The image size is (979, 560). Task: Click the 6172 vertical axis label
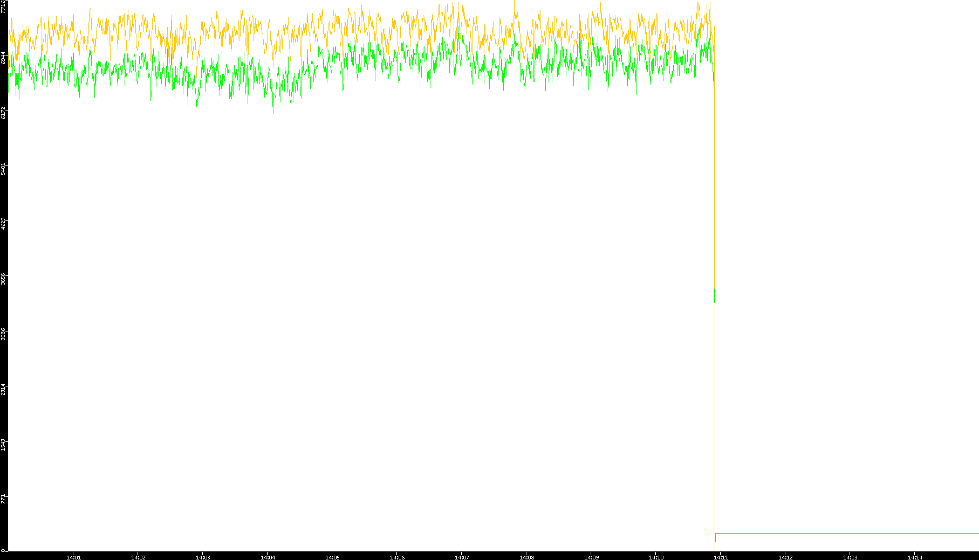pyautogui.click(x=3, y=113)
